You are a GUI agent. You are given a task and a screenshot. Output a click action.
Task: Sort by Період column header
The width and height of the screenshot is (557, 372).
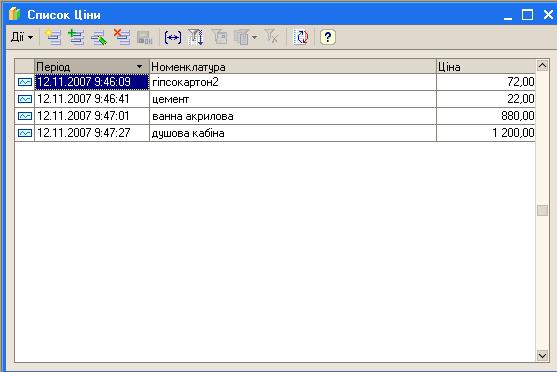pyautogui.click(x=92, y=66)
